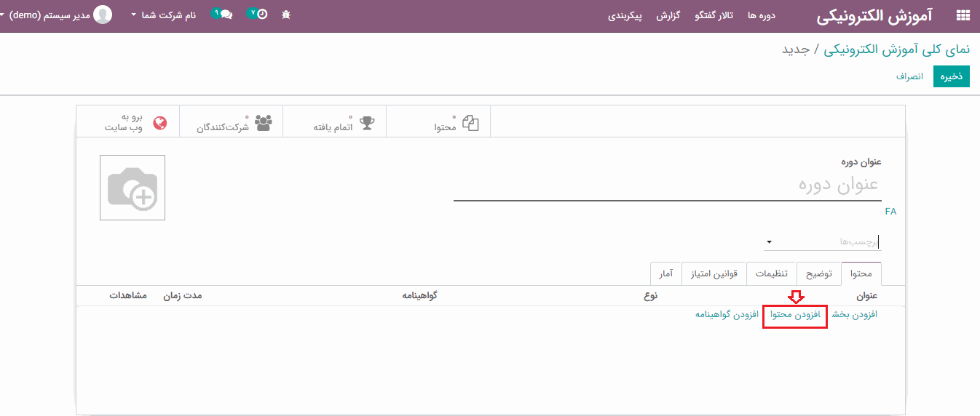Open the activities clock icon
Viewport: 980px width, 416px height.
(x=261, y=15)
